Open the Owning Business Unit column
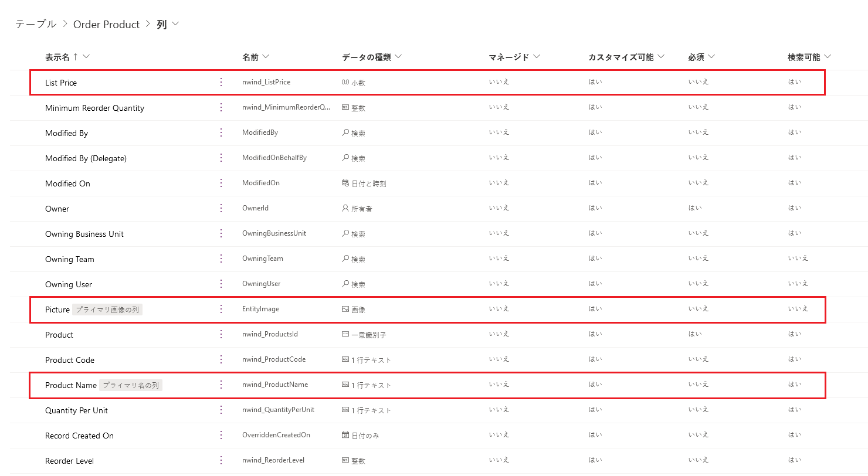The height and width of the screenshot is (476, 868). [84, 234]
